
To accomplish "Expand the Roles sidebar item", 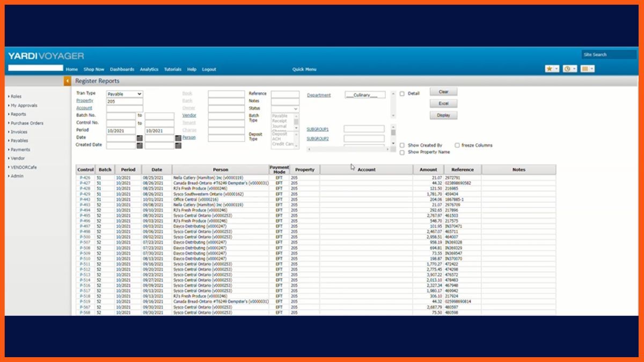I will pos(16,97).
